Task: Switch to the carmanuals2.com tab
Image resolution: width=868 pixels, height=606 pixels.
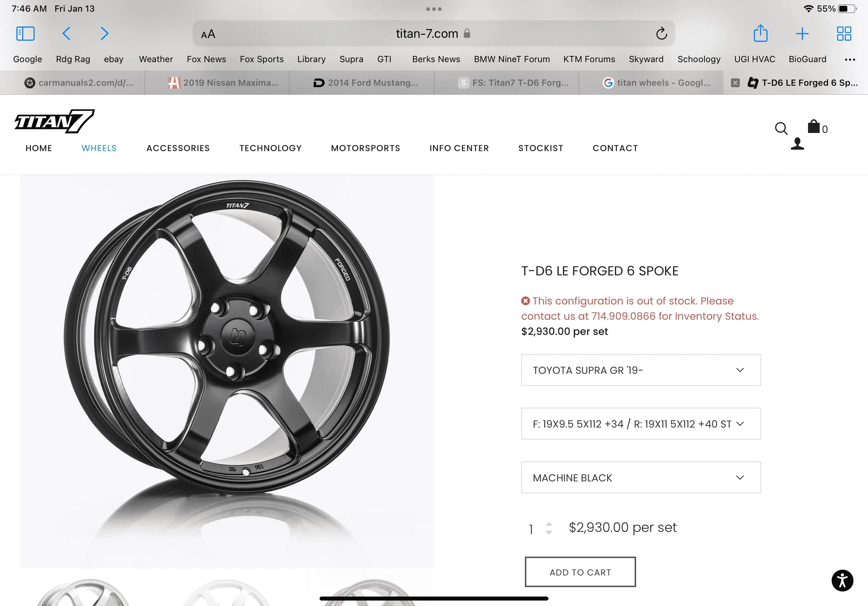Action: [x=73, y=82]
